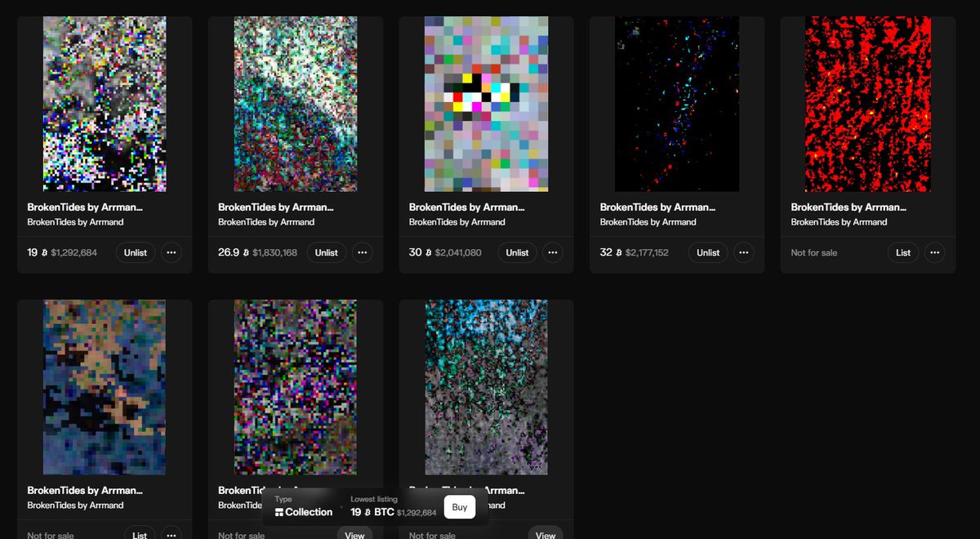Click the '32' price value
Viewport: 980px width, 539px height.
606,252
